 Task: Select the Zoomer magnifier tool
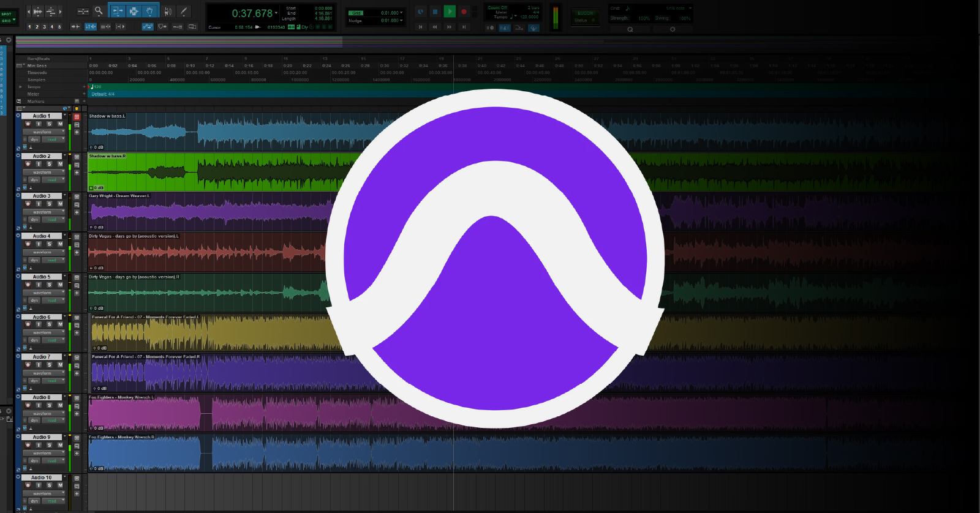99,11
